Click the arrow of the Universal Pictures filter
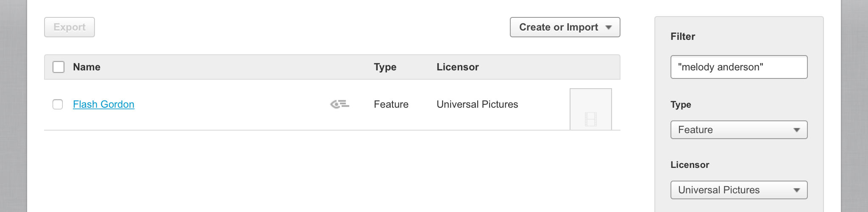The image size is (868, 212). 796,190
